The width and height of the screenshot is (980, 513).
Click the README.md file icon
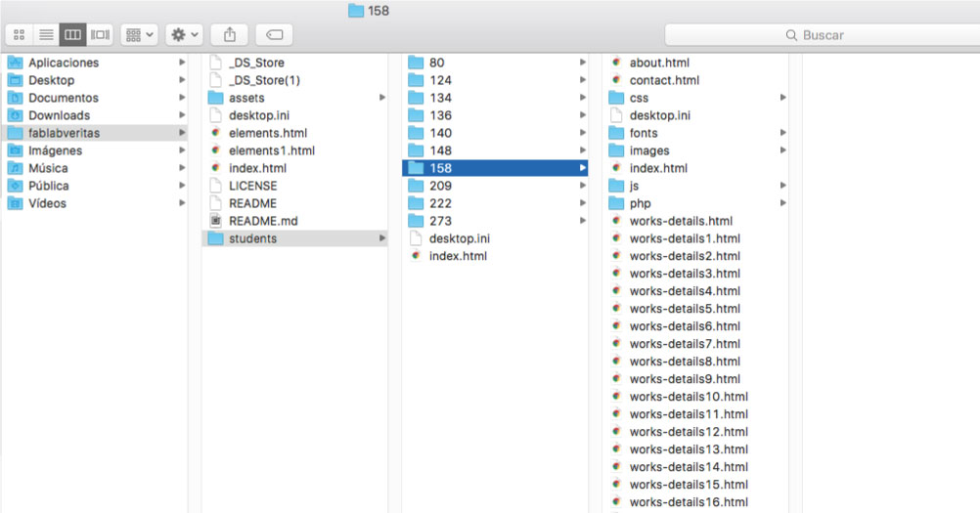[215, 221]
